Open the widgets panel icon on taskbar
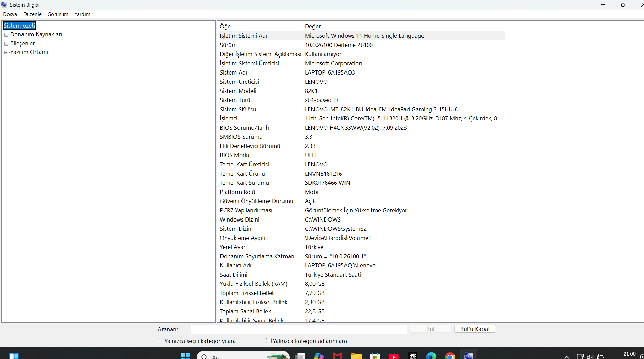The height and width of the screenshot is (359, 644). (x=14, y=356)
